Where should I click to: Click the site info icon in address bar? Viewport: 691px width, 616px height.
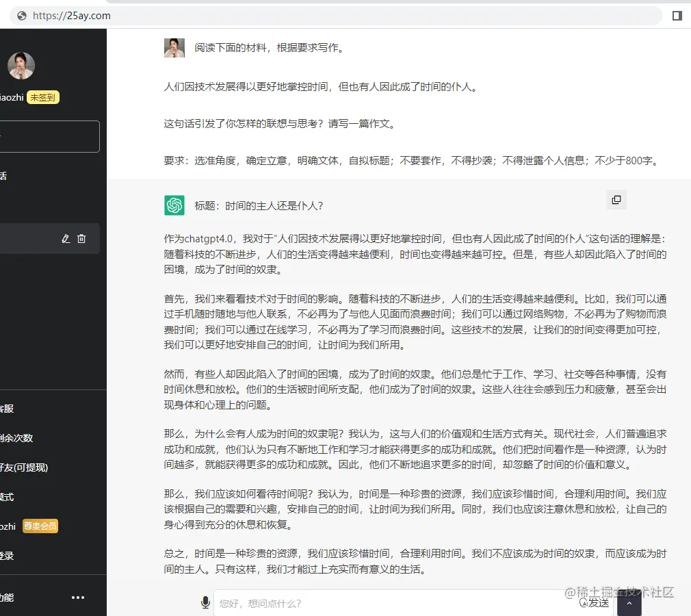point(22,16)
